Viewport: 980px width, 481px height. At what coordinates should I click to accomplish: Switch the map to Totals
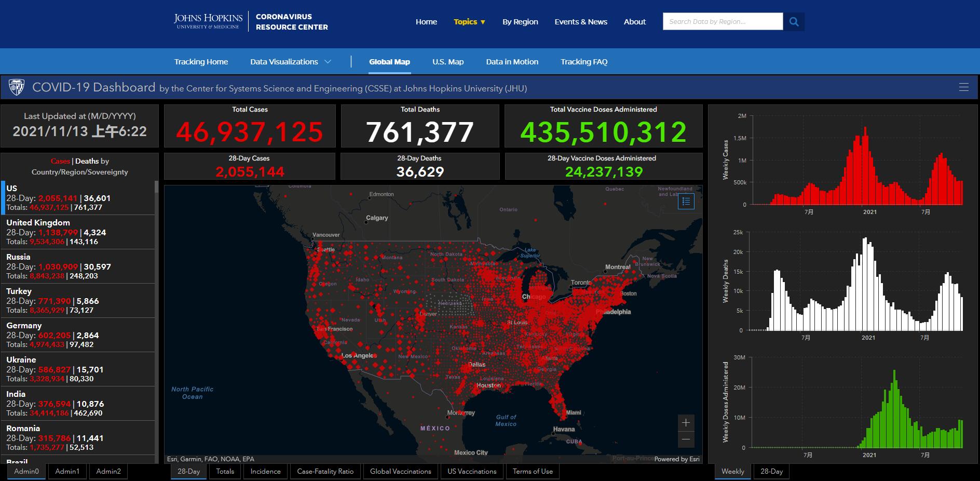(x=225, y=472)
